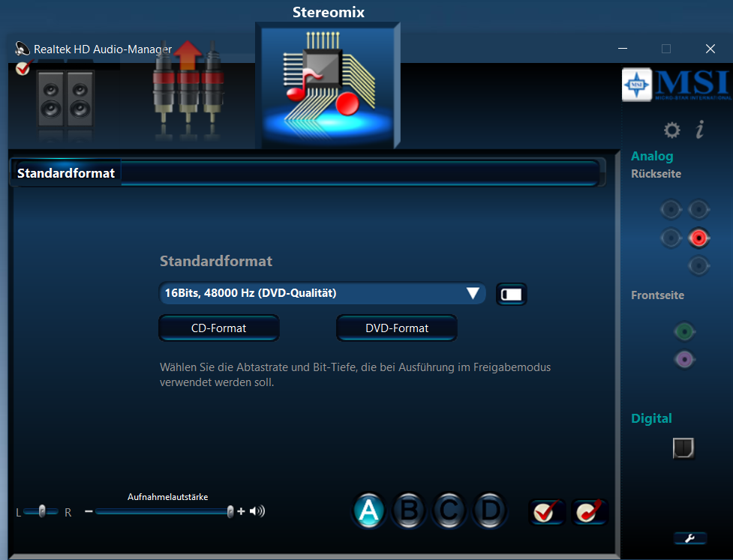
Task: Click the L-R balance slider handle
Action: [42, 511]
